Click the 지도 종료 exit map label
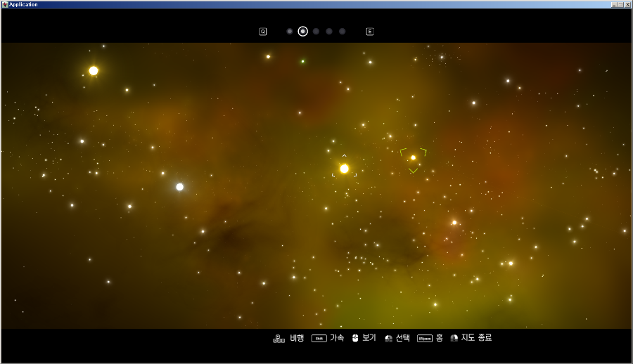Screen dimensions: 633x364 476,338
